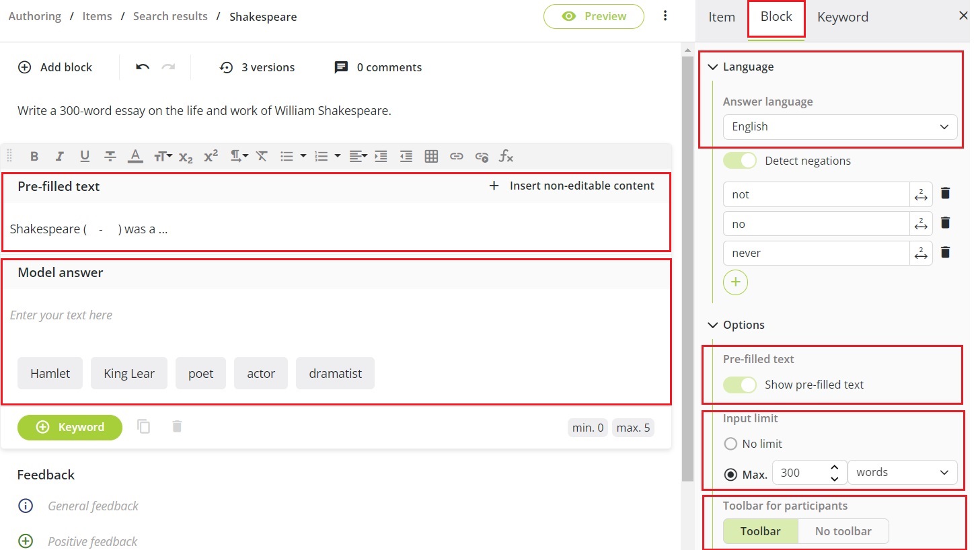Go to Authoring breadcrumb
Screen dimensions: 980x550
point(34,16)
